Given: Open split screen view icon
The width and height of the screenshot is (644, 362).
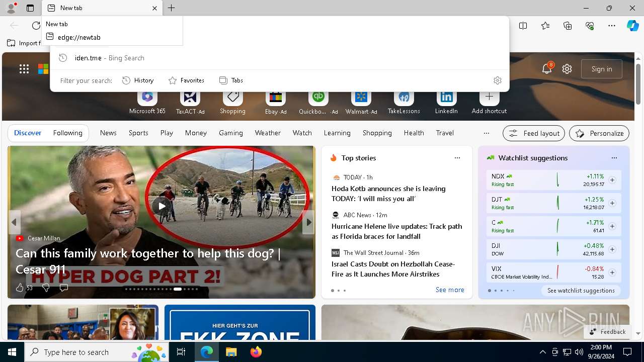Looking at the screenshot, I should tap(523, 26).
